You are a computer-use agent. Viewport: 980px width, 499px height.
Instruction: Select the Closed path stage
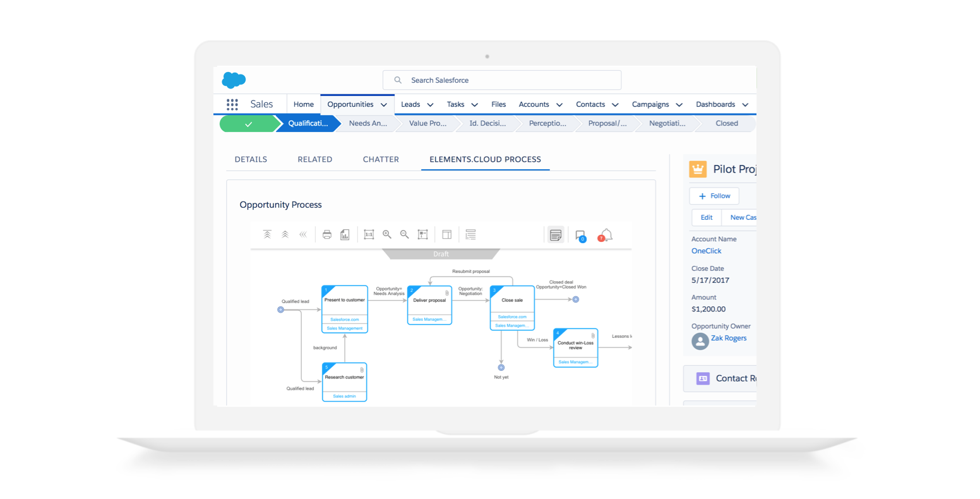tap(726, 123)
